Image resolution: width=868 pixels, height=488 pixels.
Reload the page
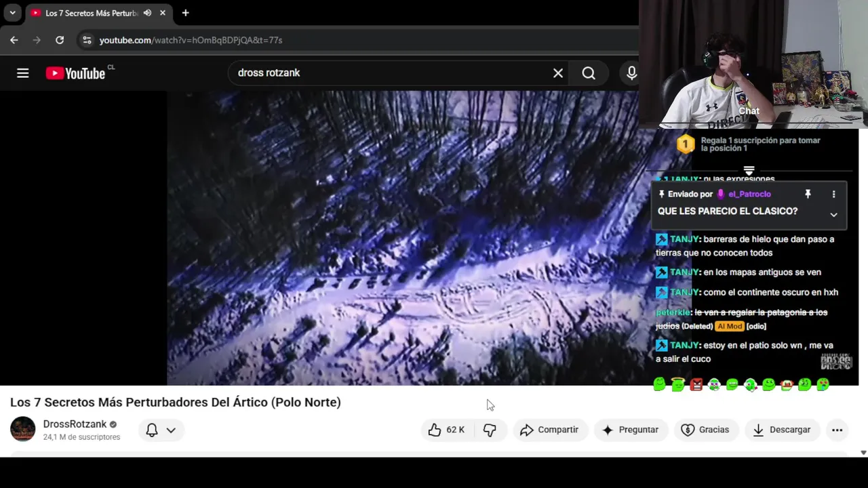point(60,40)
